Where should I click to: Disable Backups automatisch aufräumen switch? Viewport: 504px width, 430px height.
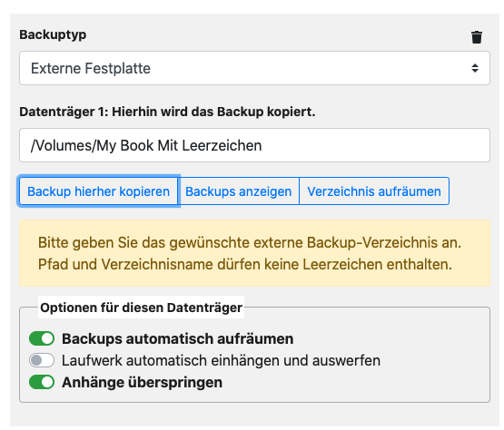(42, 338)
